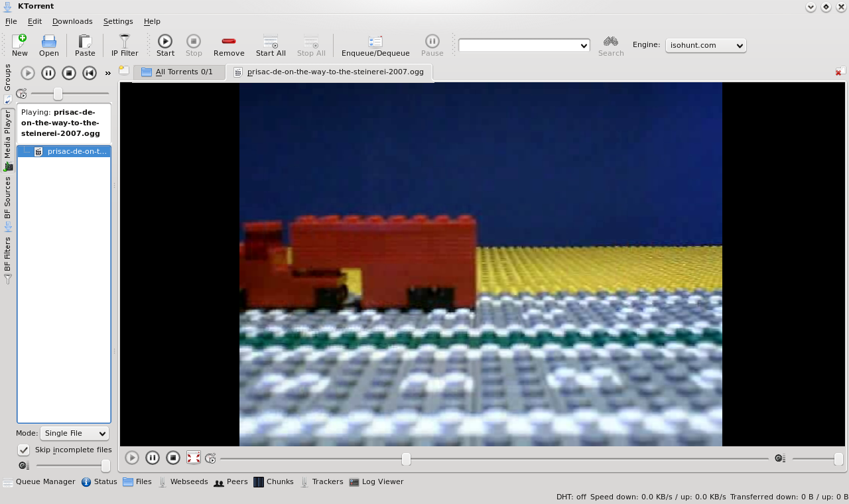Screen dimensions: 849x504
Task: Click Enqueue/Dequeue in the toolbar
Action: click(375, 45)
